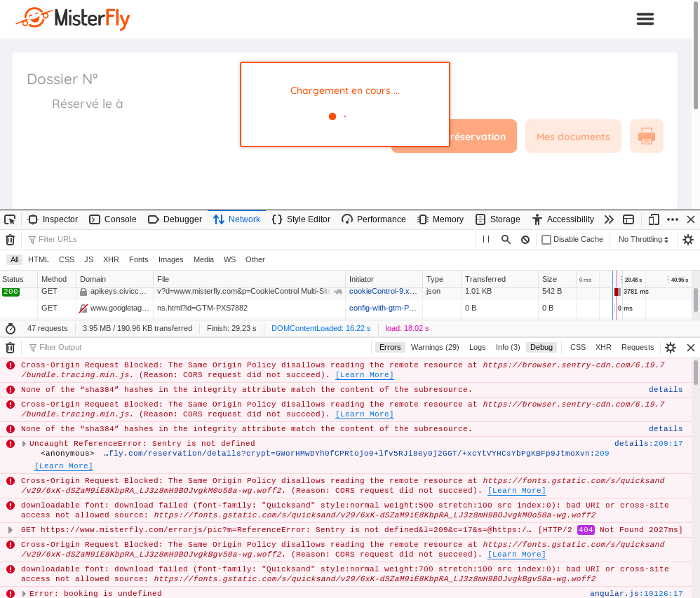
Task: Open request blocking panel icon
Action: pyautogui.click(x=525, y=240)
